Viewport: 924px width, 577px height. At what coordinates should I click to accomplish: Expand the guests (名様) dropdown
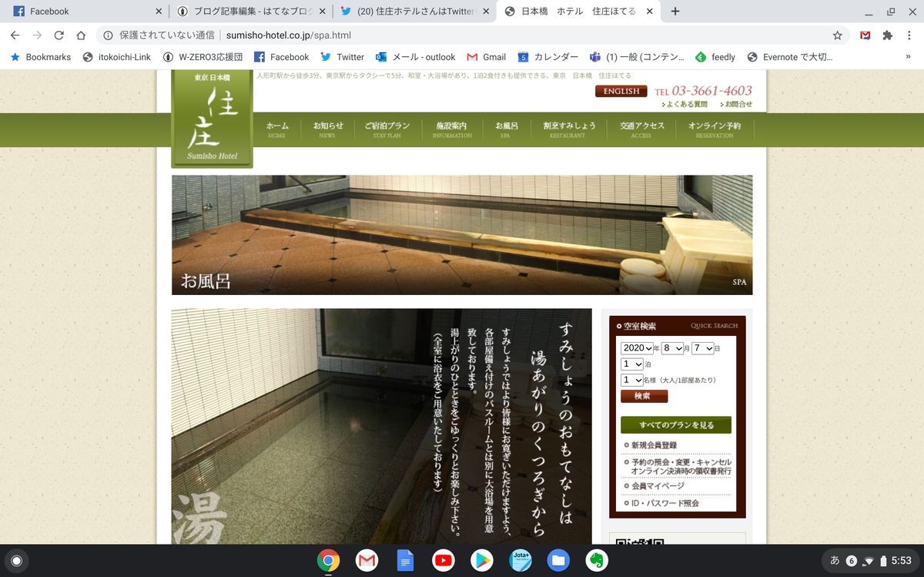point(632,380)
